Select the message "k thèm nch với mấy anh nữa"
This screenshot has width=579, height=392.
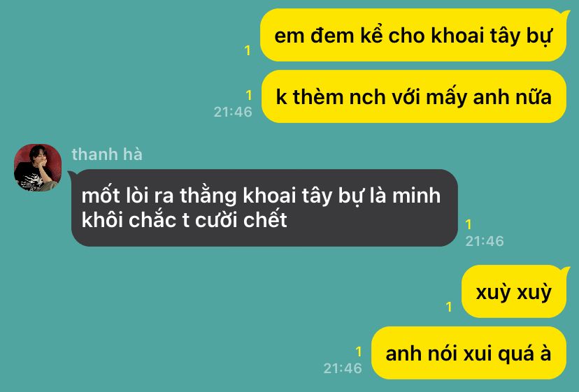click(413, 96)
